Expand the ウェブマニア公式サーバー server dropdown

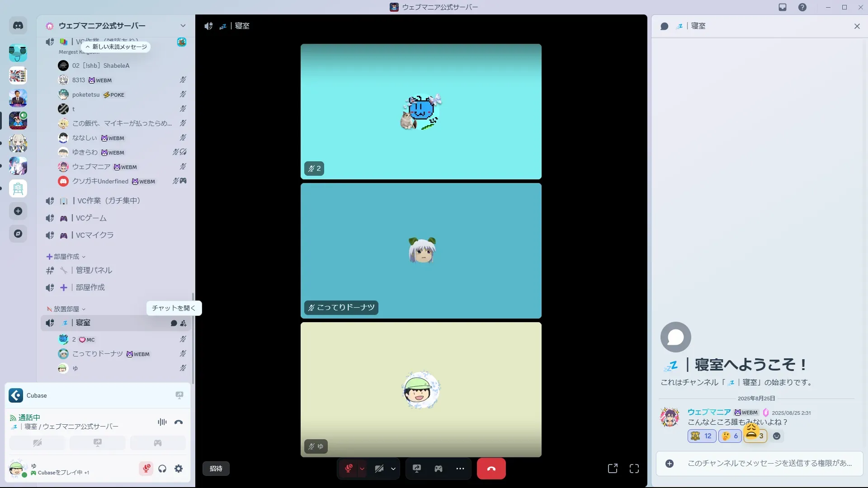click(x=183, y=26)
